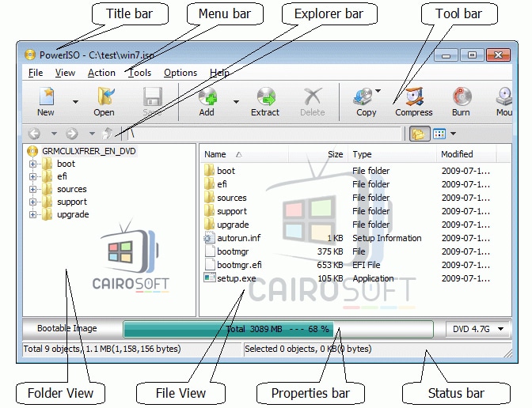Click the Total 9 objects status text

[x=102, y=349]
